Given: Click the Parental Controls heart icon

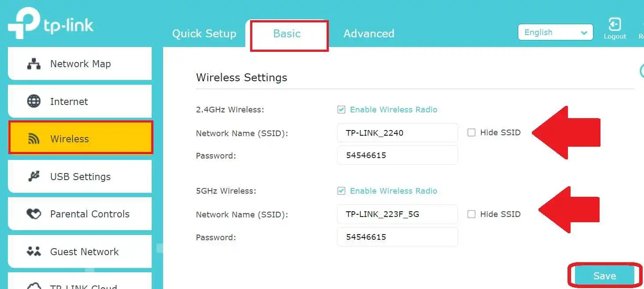Looking at the screenshot, I should point(34,214).
